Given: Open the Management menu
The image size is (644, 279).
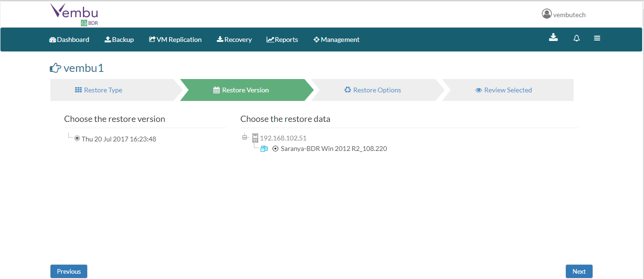Looking at the screenshot, I should 336,40.
